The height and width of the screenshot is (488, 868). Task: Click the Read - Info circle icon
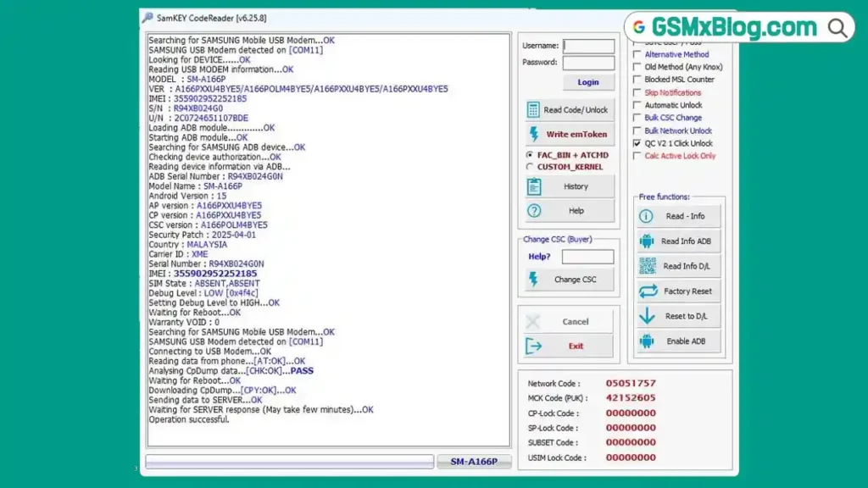click(645, 216)
